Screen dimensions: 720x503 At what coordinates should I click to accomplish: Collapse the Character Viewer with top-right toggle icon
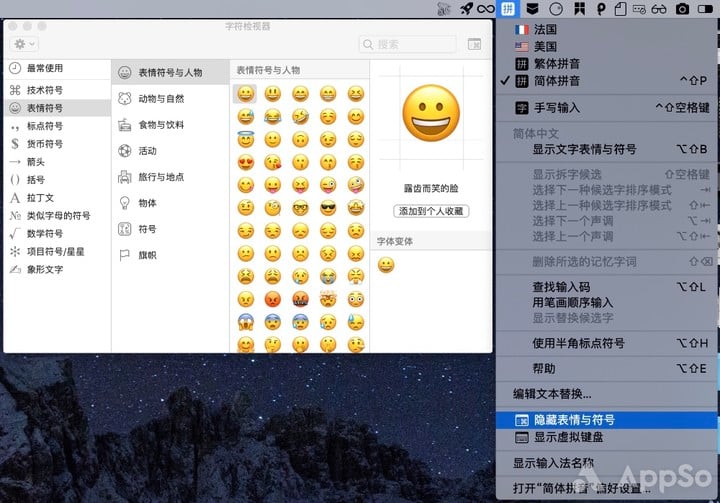tap(475, 44)
